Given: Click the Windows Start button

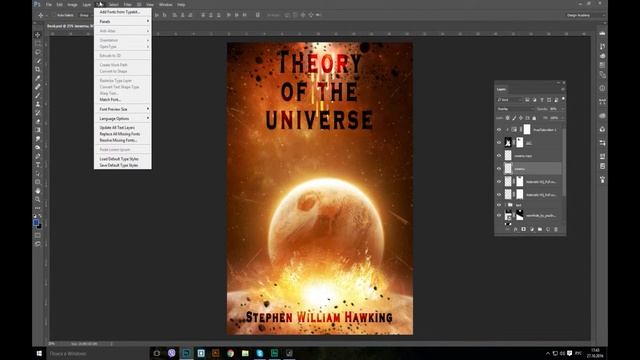Looking at the screenshot, I should pyautogui.click(x=39, y=353).
